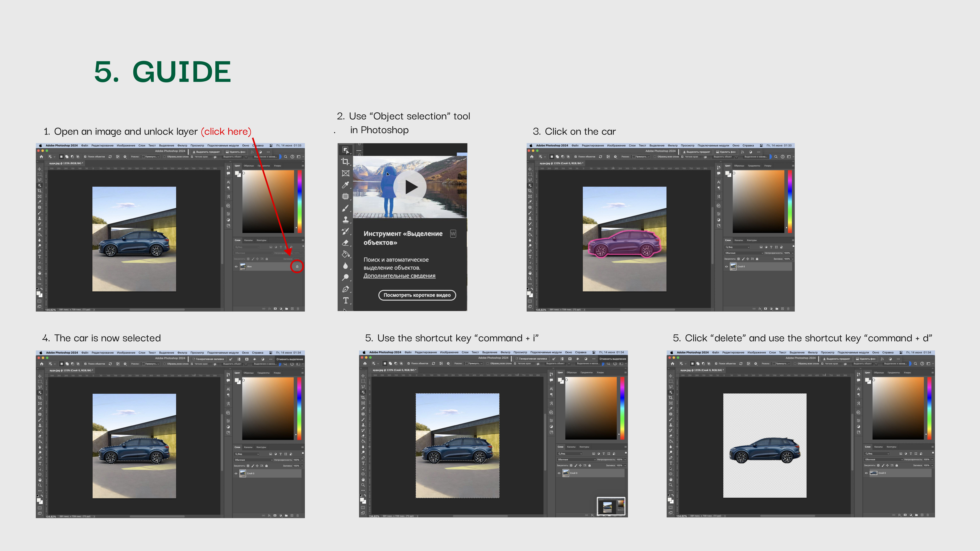The image size is (980, 551).
Task: Click the Посмотреть короткое видео button
Action: (x=417, y=295)
